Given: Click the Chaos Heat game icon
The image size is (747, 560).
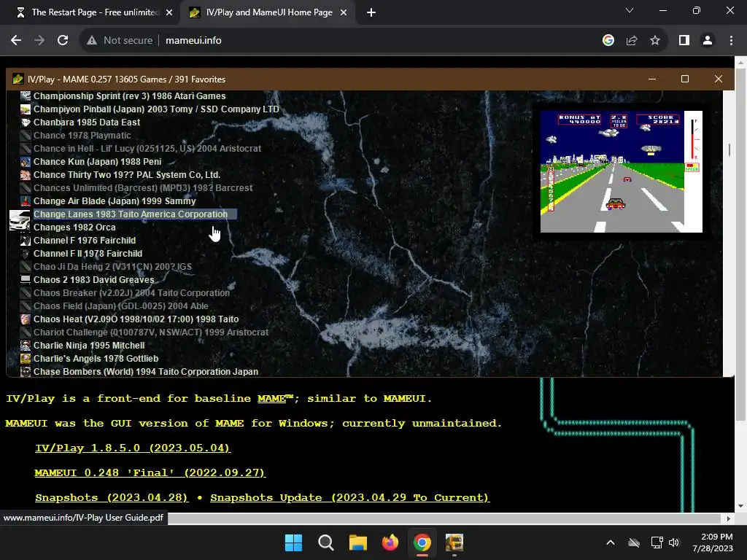Looking at the screenshot, I should click(26, 319).
